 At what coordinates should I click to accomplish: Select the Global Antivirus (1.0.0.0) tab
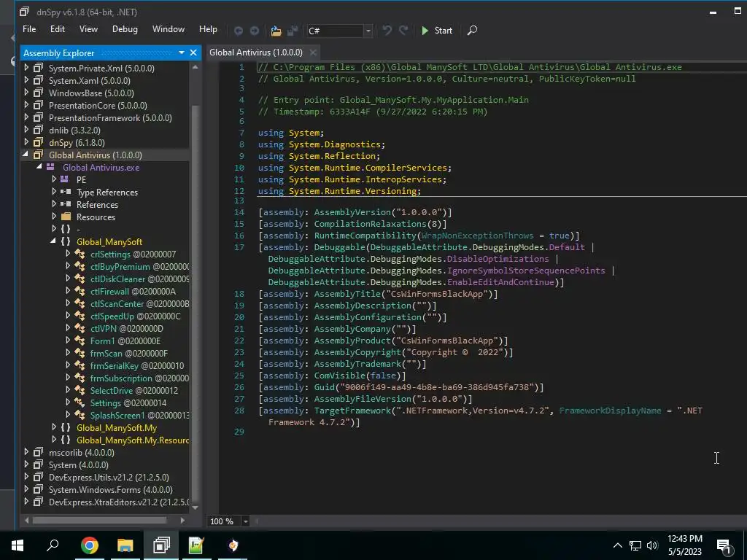pos(256,52)
